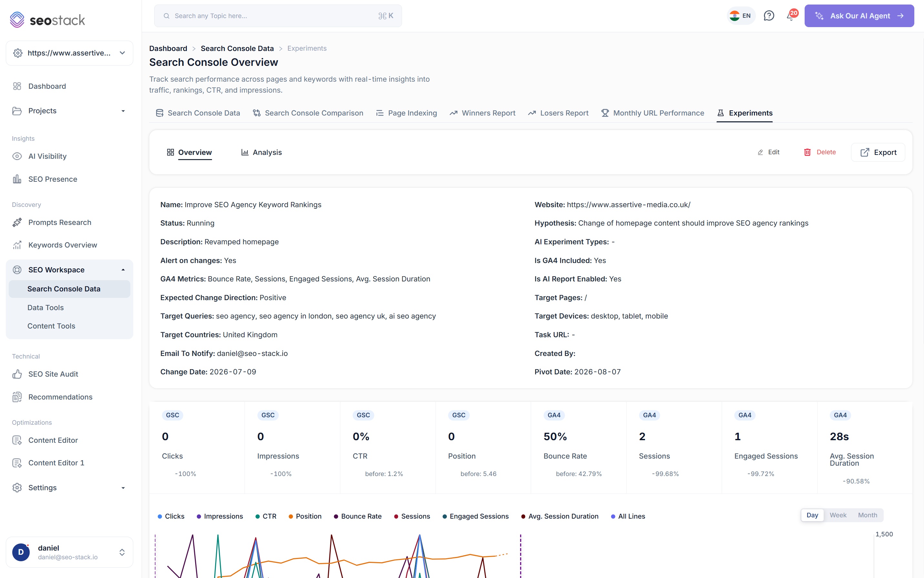Click the Recommendations document icon
The width and height of the screenshot is (924, 578).
17,397
